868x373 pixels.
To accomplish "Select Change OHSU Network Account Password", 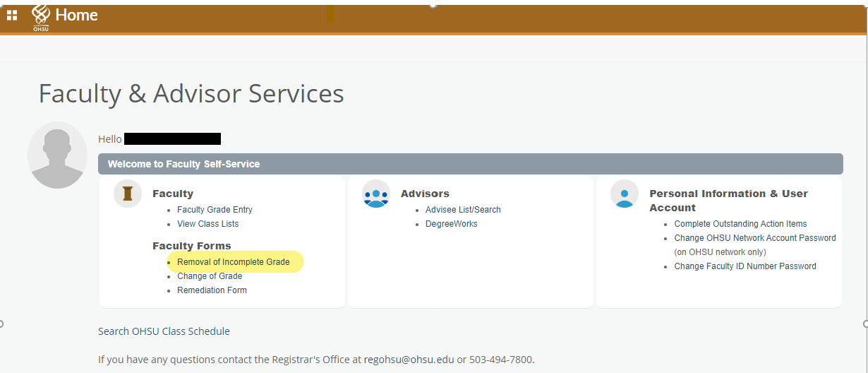I will point(754,238).
